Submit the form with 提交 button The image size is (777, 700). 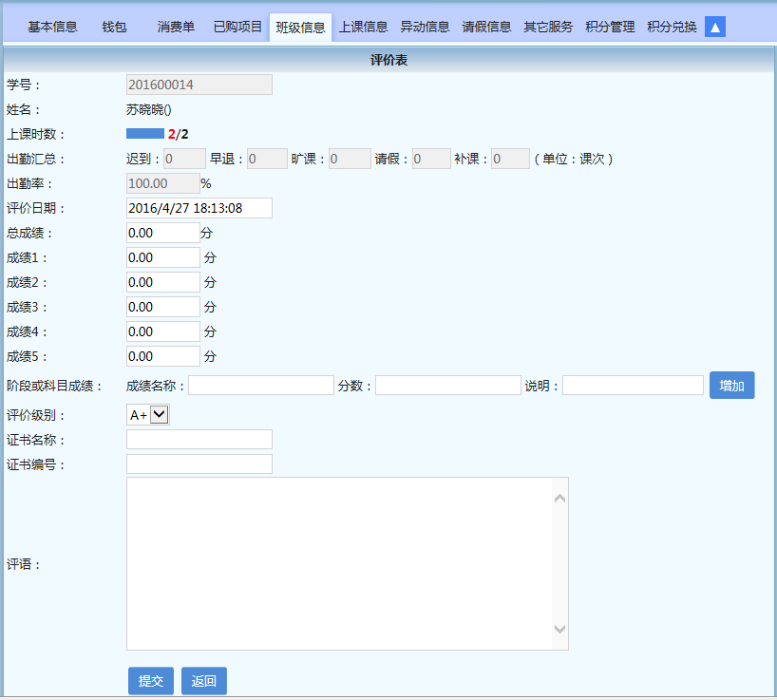click(x=151, y=681)
